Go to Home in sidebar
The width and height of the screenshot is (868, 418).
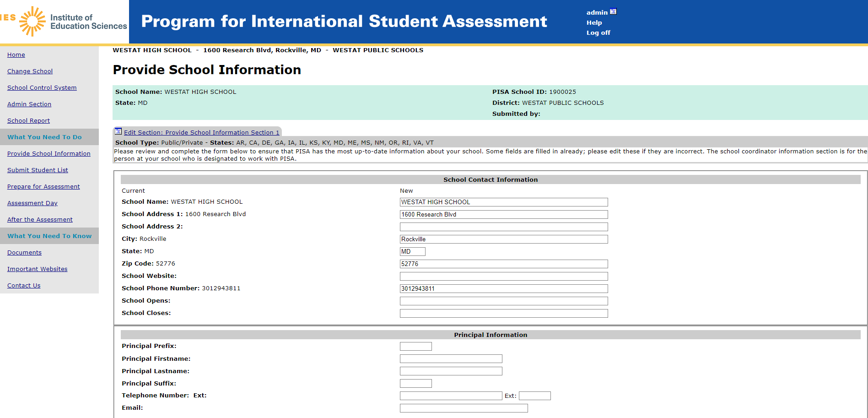(x=16, y=54)
